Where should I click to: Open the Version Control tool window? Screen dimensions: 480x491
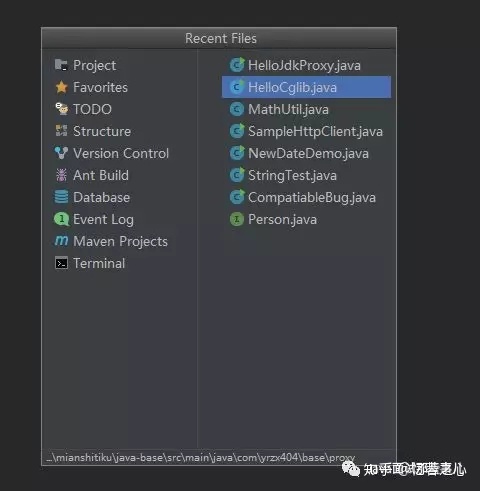coord(112,153)
